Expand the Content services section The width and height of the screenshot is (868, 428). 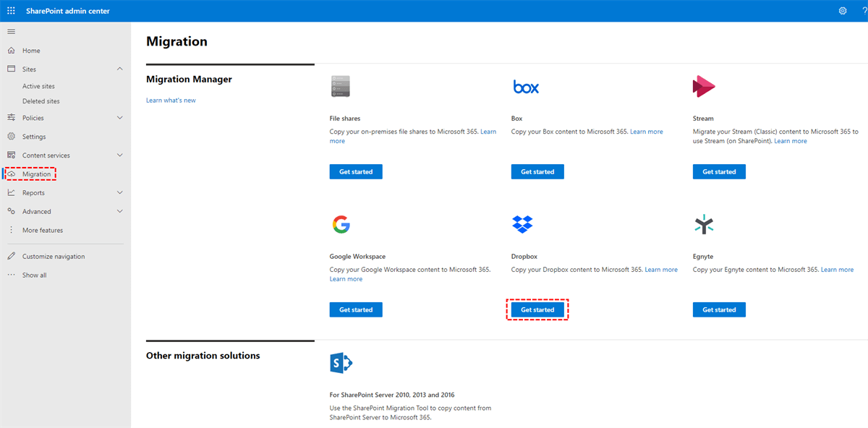(x=120, y=155)
